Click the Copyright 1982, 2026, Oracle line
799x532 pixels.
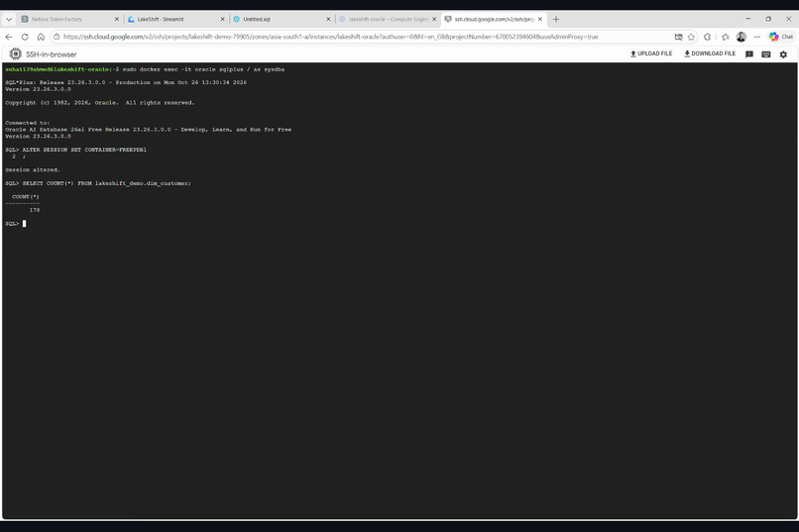pyautogui.click(x=100, y=103)
